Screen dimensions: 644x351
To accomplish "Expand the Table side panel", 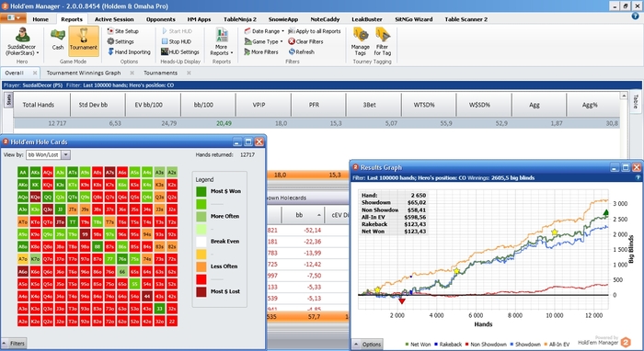I will tap(636, 101).
